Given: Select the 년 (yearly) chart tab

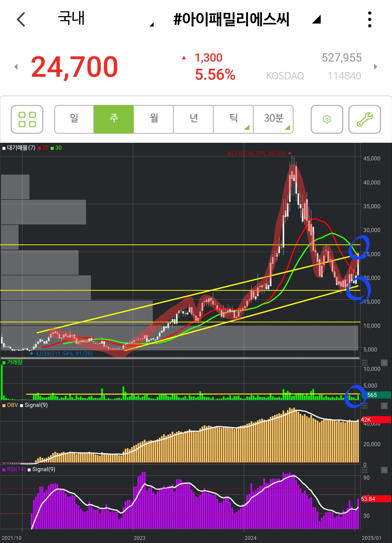Looking at the screenshot, I should (194, 119).
